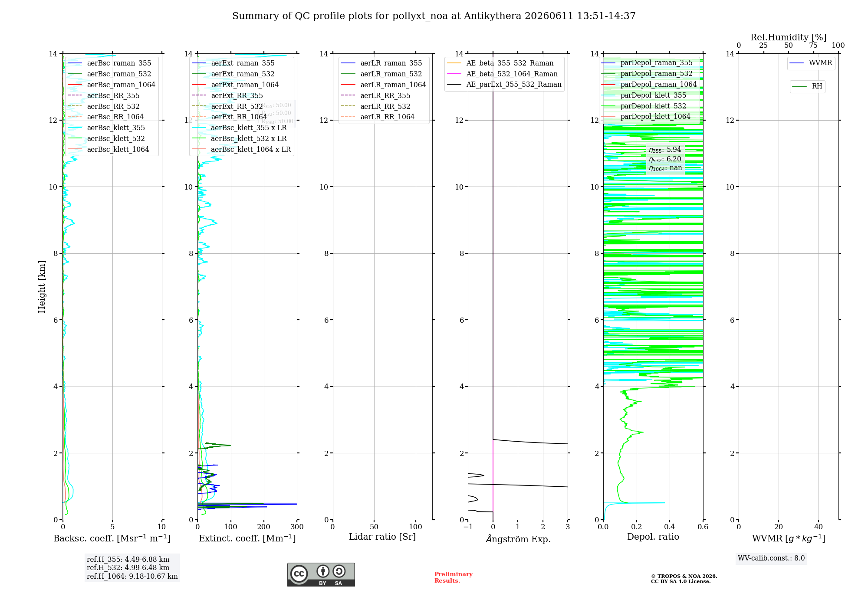Choose the parDepol_klett_532 legend entry

click(644, 106)
